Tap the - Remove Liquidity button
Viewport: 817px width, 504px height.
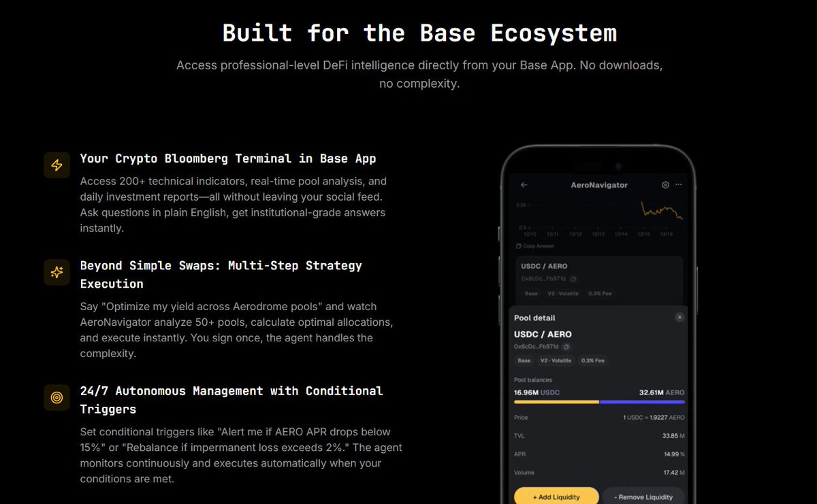[643, 497]
